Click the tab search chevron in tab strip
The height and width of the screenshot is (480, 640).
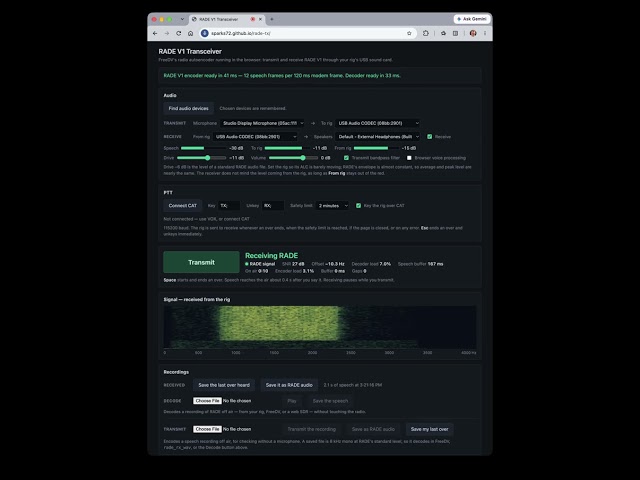point(182,19)
